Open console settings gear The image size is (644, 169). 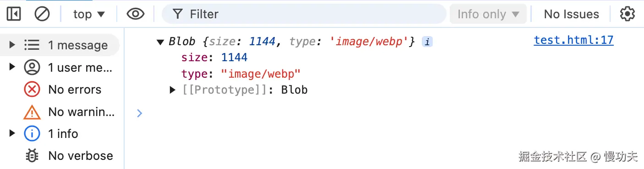628,14
